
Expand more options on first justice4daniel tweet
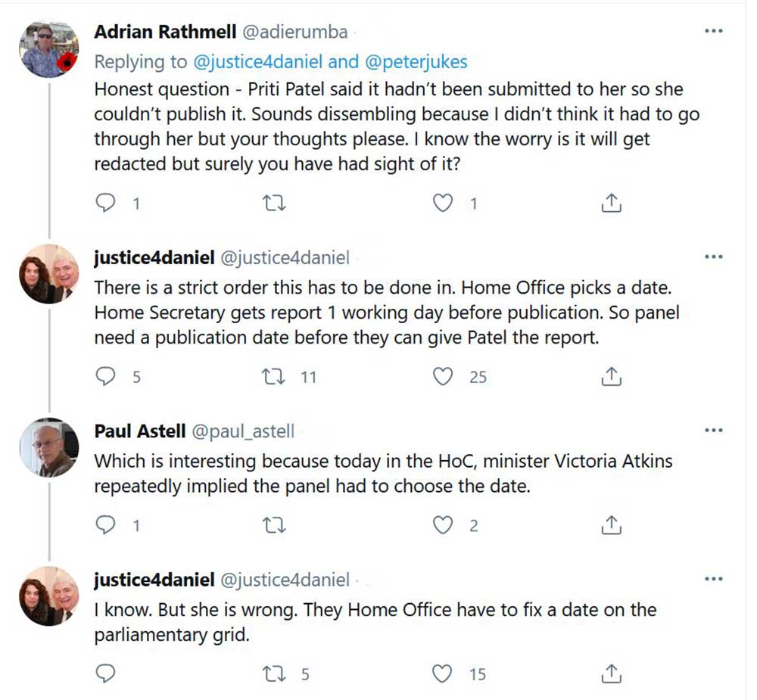713,257
